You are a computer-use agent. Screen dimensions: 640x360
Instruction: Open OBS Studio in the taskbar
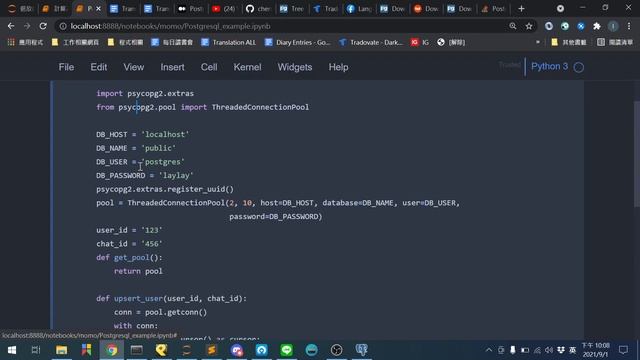[x=337, y=350]
